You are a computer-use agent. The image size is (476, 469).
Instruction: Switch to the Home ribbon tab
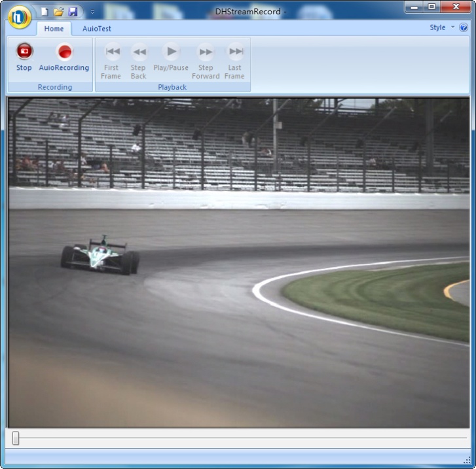click(54, 29)
